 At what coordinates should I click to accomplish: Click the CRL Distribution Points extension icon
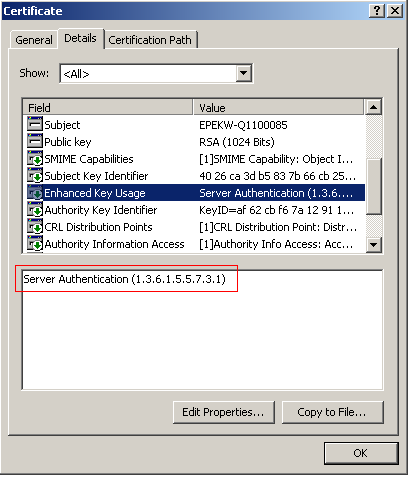(35, 226)
